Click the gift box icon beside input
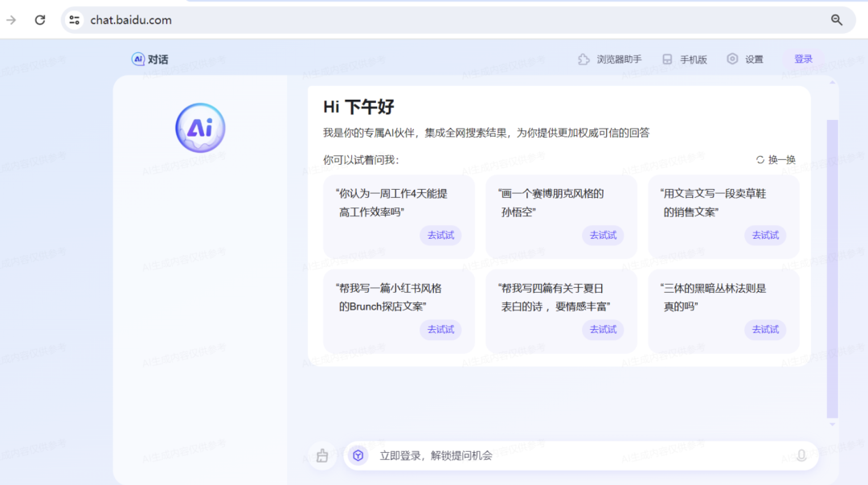This screenshot has width=868, height=485. (322, 456)
